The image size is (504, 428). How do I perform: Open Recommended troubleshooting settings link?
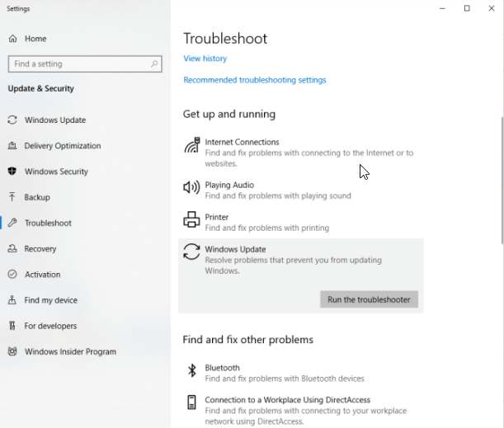pos(254,80)
